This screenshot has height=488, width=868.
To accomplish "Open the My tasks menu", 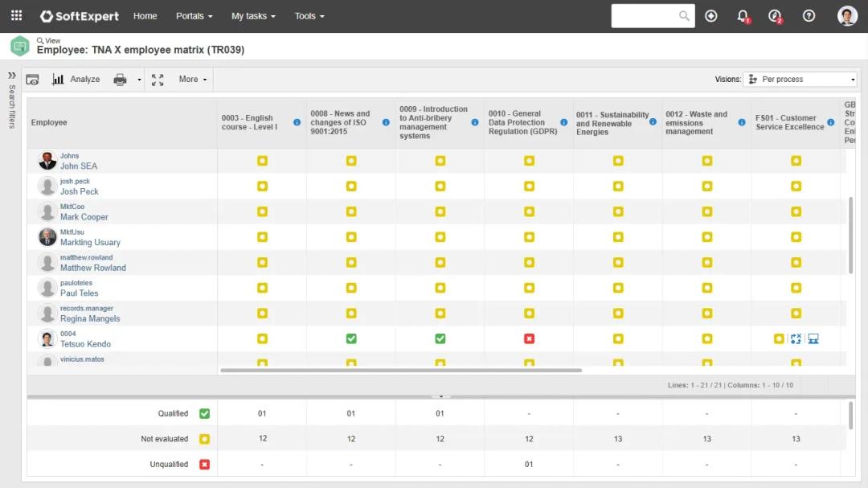I will (253, 16).
